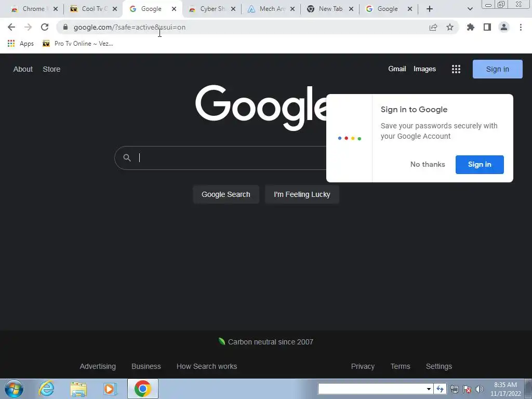Image resolution: width=532 pixels, height=399 pixels.
Task: Open Gmail from the header
Action: point(397,69)
